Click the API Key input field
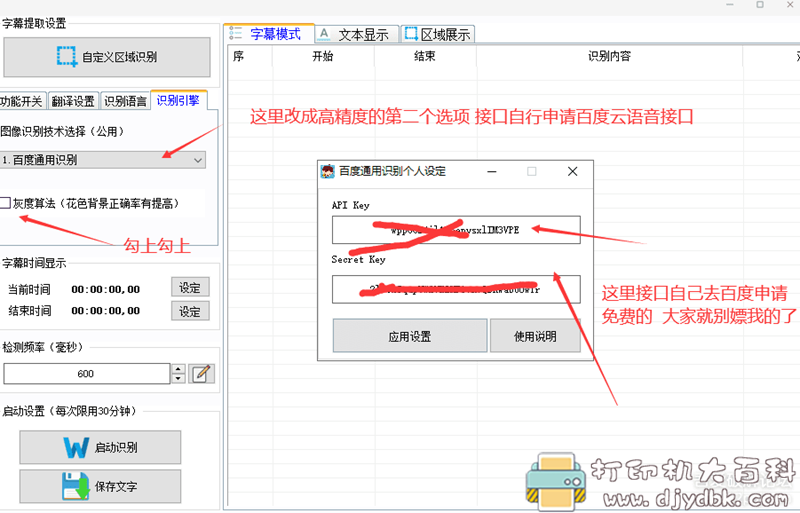This screenshot has height=513, width=800. tap(456, 230)
